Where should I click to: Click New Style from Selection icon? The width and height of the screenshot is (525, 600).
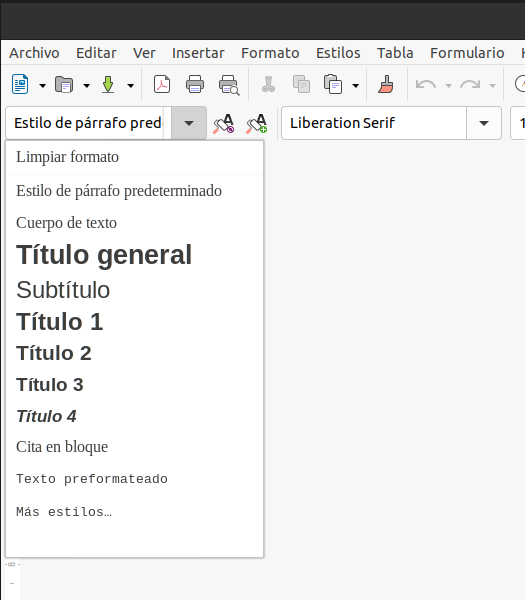tap(256, 124)
